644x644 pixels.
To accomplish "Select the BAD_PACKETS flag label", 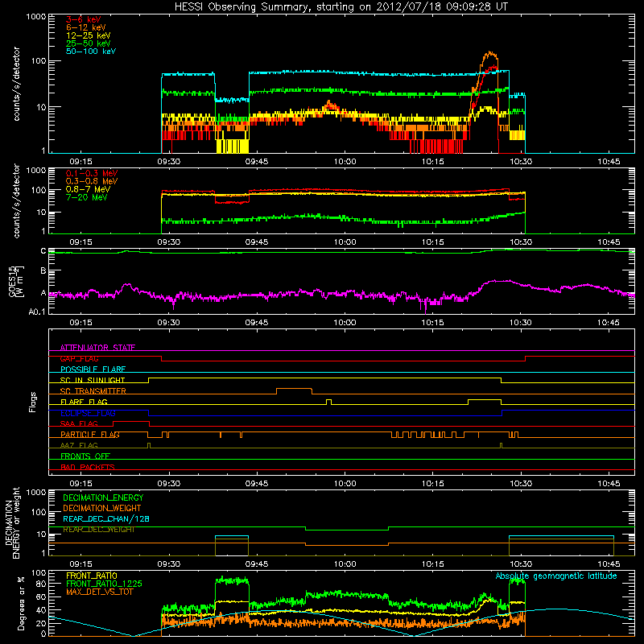I will (x=88, y=467).
